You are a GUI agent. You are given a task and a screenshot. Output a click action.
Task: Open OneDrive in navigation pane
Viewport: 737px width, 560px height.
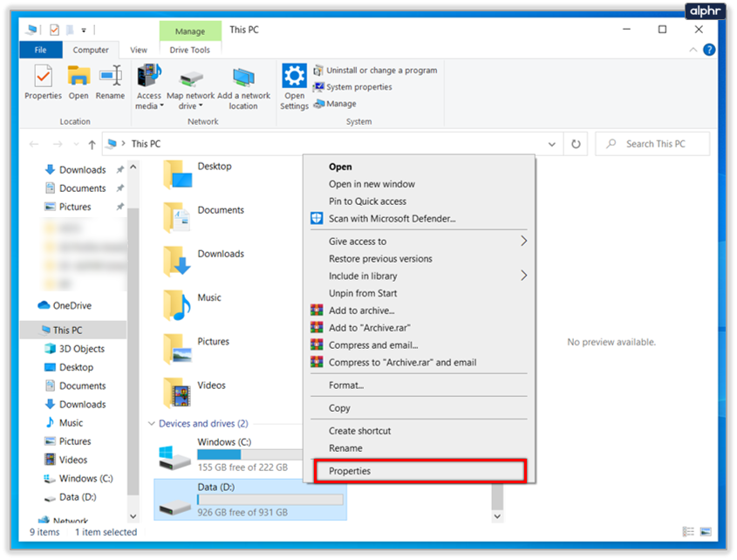(65, 305)
